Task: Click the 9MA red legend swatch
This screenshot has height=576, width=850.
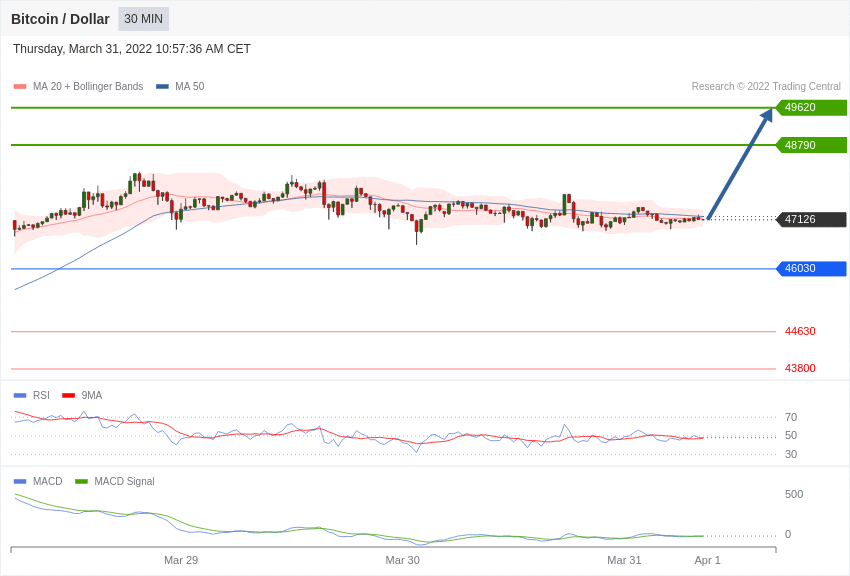Action: (68, 396)
